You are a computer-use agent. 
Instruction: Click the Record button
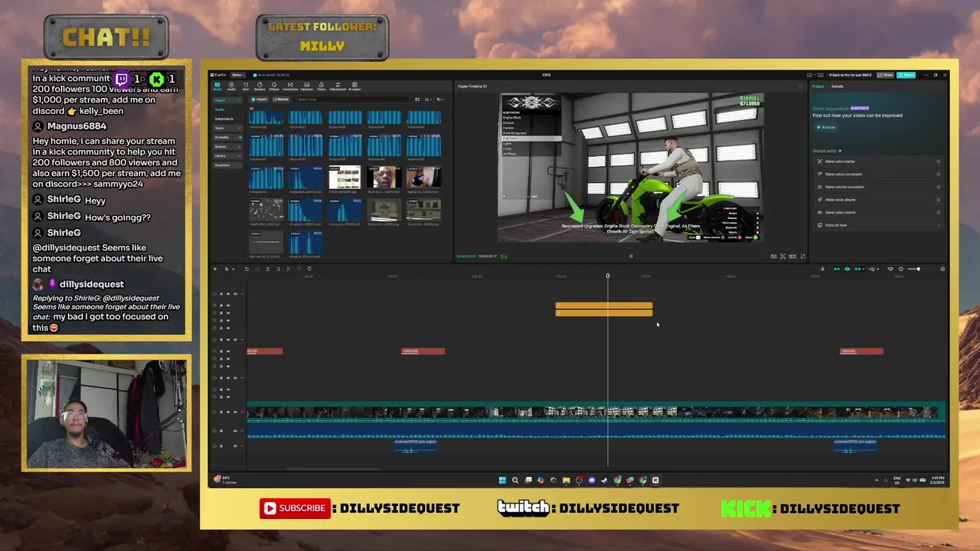tap(281, 99)
